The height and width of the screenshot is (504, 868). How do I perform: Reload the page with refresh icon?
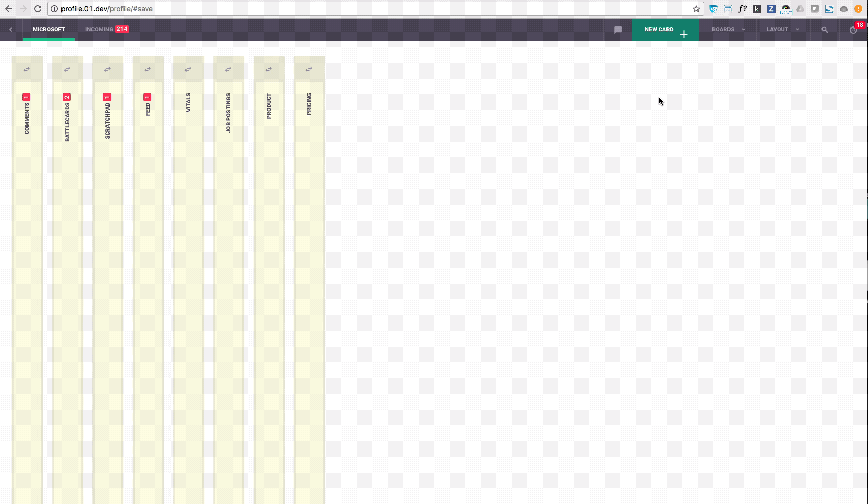pos(38,9)
